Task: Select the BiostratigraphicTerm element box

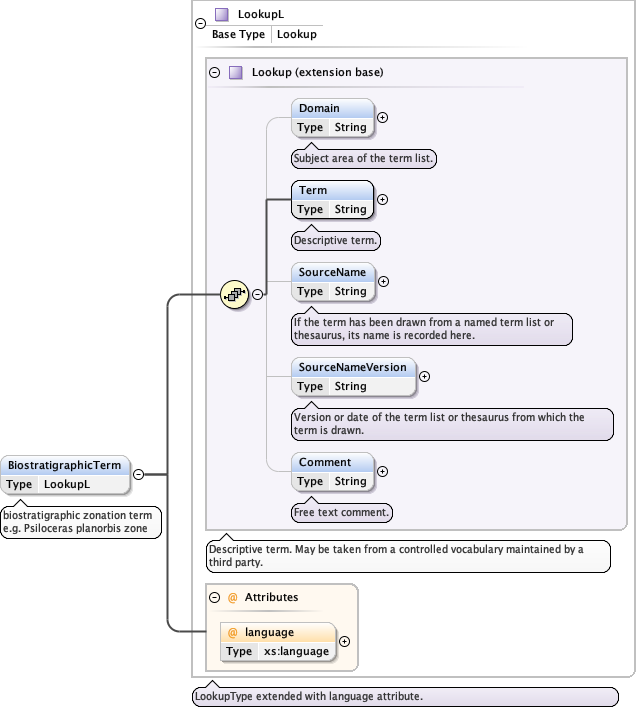Action: click(x=66, y=465)
